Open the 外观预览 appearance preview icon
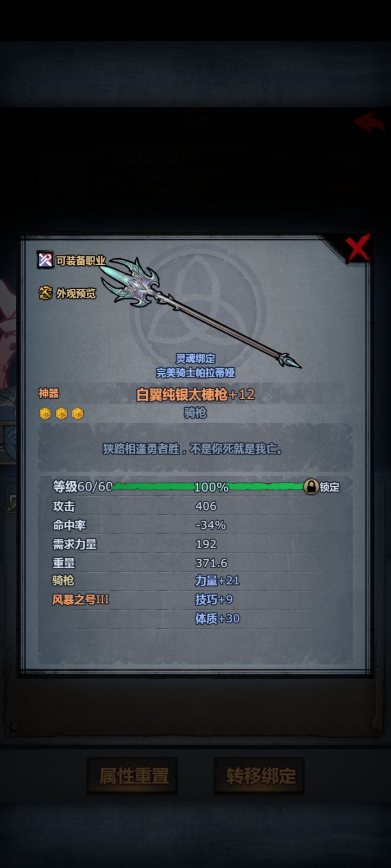This screenshot has width=391, height=868. 46,293
